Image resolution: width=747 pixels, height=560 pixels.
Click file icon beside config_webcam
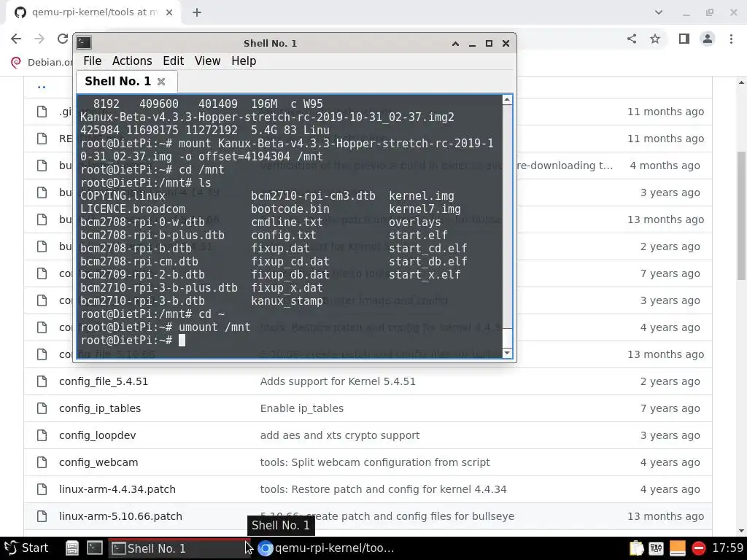click(x=42, y=462)
